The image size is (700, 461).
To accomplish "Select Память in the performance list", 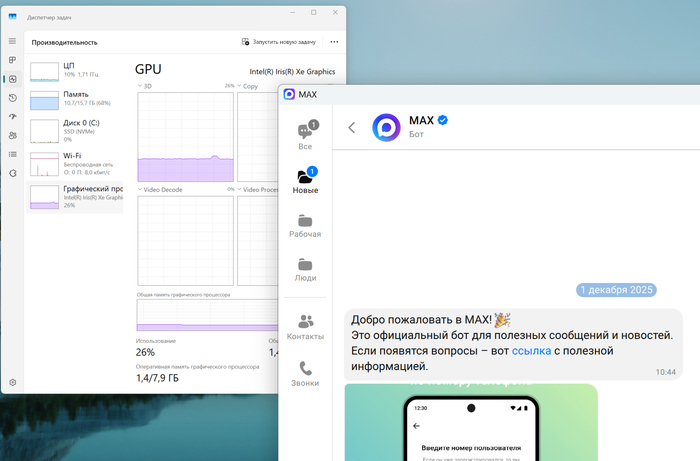I will click(76, 99).
